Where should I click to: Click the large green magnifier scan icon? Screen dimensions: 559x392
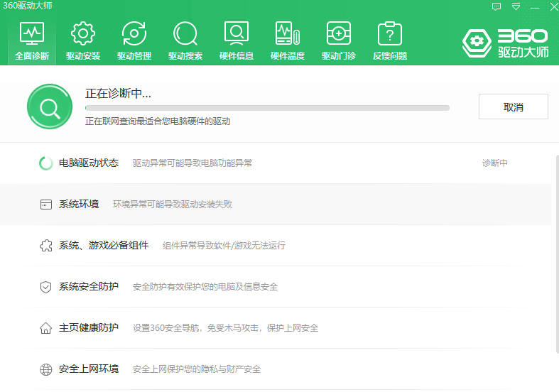50,107
